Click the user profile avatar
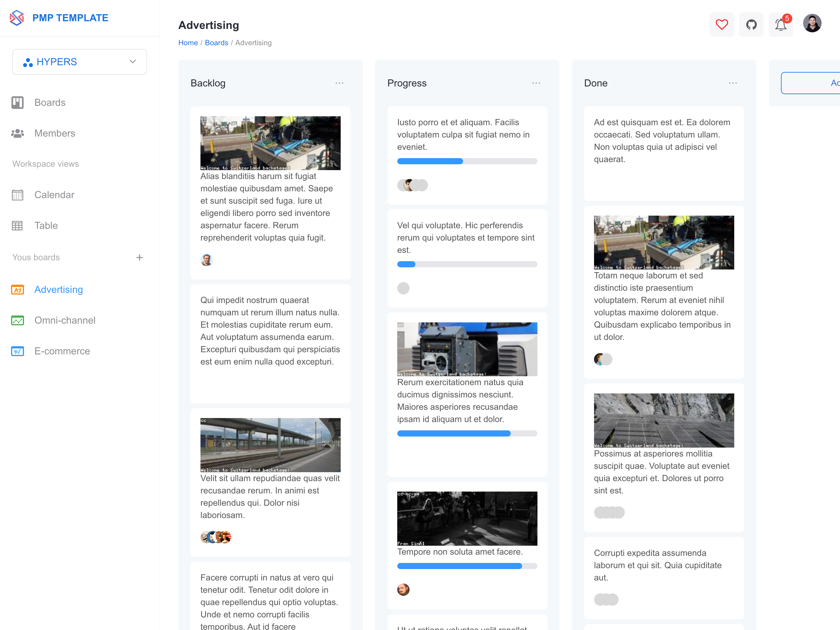The image size is (840, 630). [812, 24]
